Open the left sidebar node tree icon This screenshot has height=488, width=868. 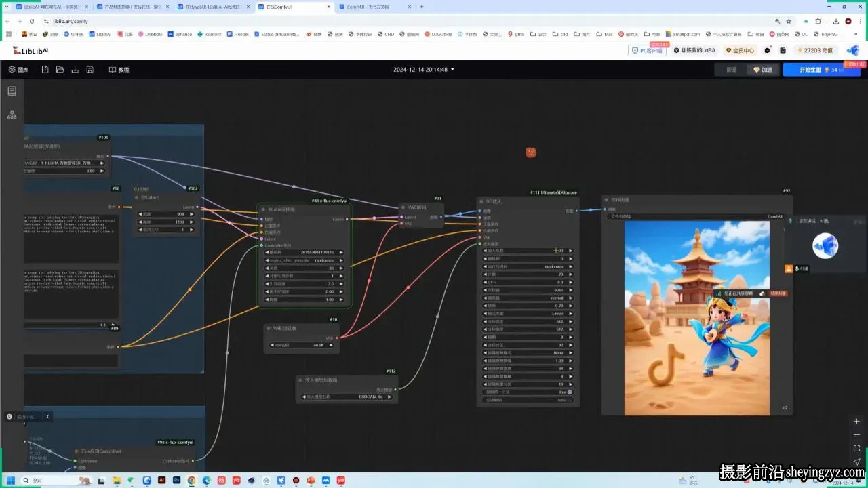pyautogui.click(x=12, y=115)
